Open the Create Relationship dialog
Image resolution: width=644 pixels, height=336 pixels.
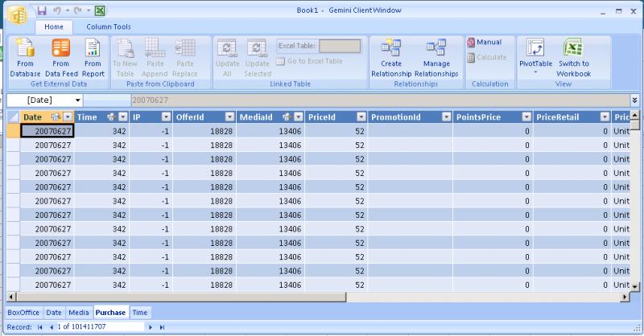[391, 50]
